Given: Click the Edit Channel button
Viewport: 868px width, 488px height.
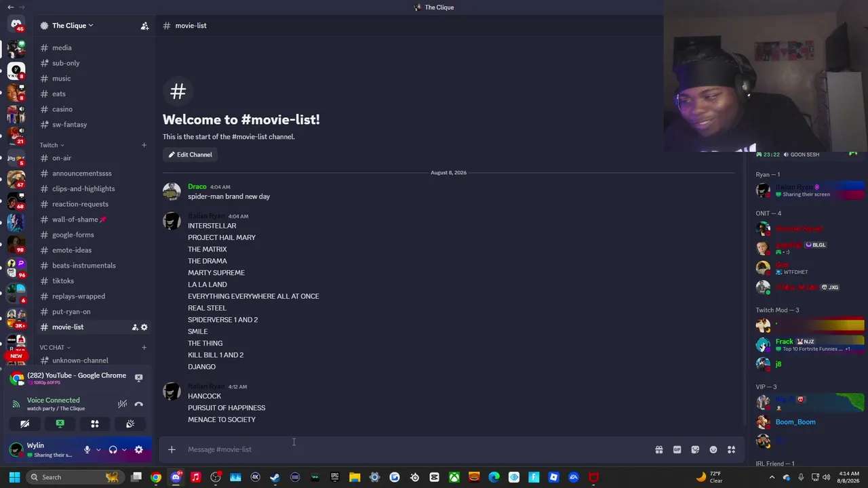Looking at the screenshot, I should coord(191,155).
